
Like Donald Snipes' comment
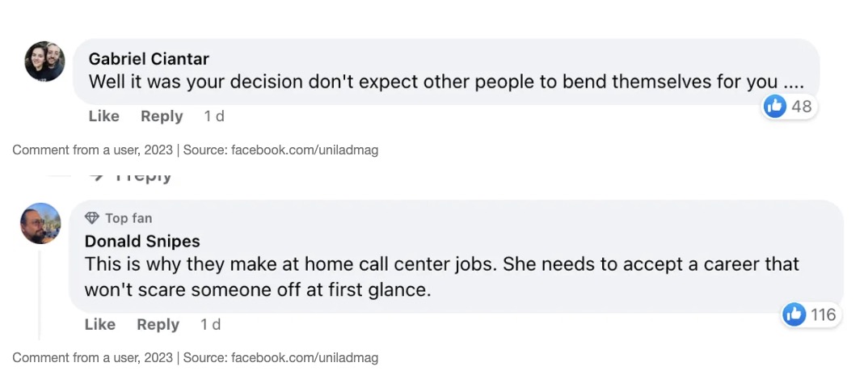pyautogui.click(x=100, y=324)
